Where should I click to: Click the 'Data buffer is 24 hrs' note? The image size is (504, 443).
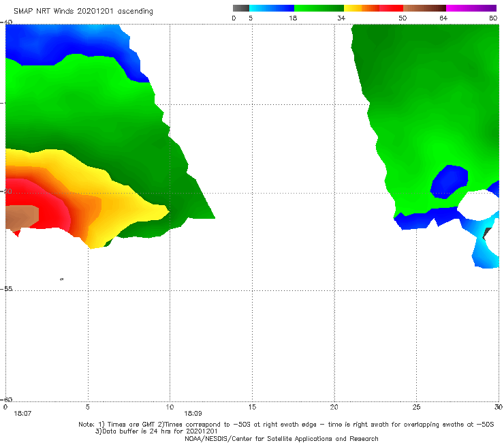pos(156,431)
